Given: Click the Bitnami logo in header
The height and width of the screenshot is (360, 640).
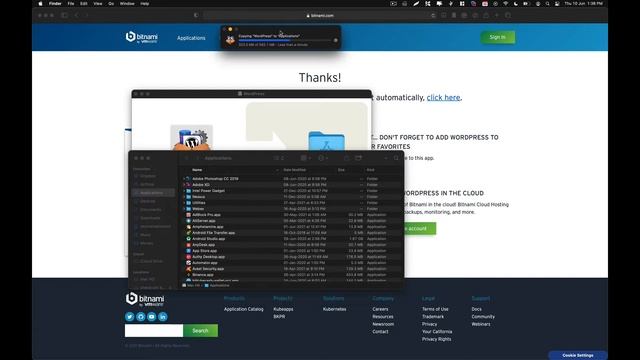Looking at the screenshot, I should 142,37.
